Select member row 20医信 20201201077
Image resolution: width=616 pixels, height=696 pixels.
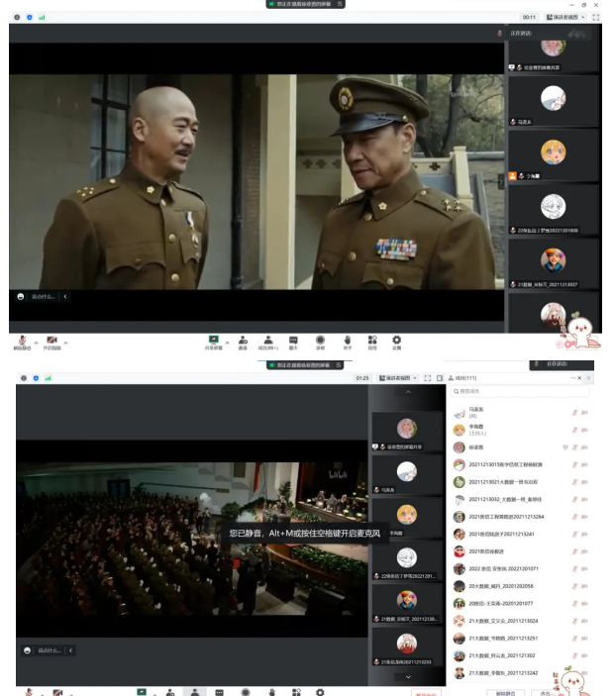pyautogui.click(x=520, y=604)
